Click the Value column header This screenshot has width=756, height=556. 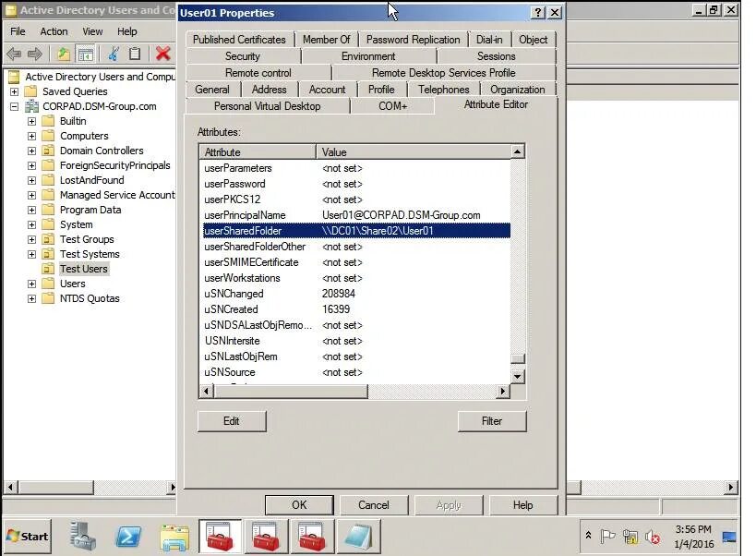[414, 151]
